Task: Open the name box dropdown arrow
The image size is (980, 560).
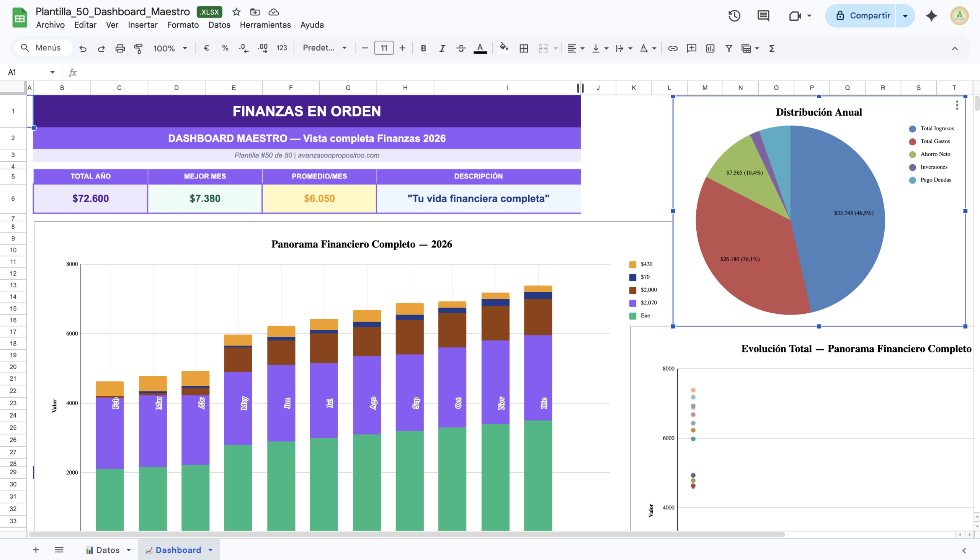Action: pyautogui.click(x=52, y=72)
